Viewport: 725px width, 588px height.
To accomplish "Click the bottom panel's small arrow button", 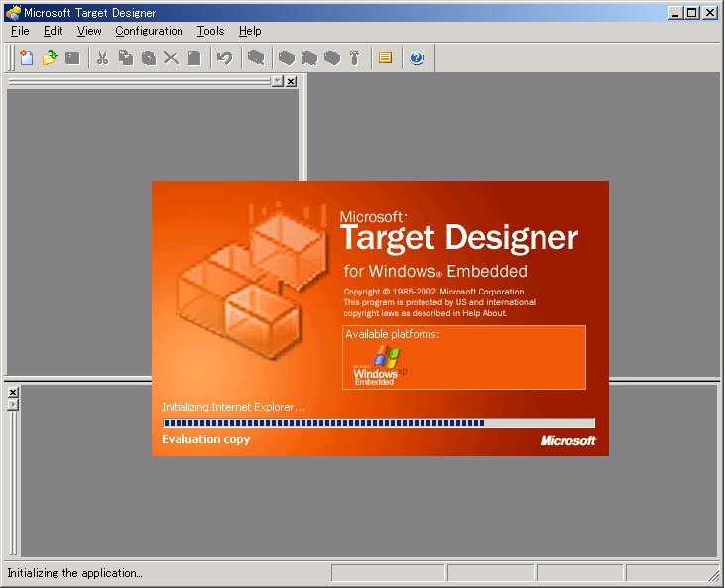I will coord(13,405).
